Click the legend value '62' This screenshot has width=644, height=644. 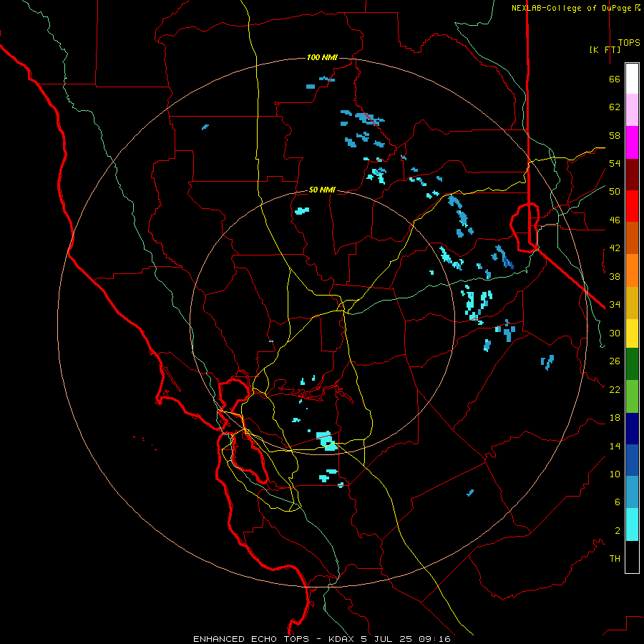point(615,107)
